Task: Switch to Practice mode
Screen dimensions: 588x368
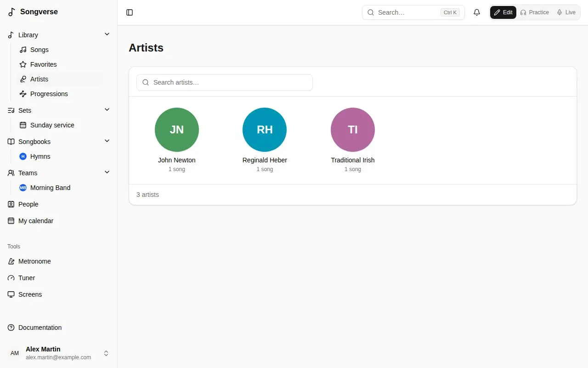Action: (534, 12)
